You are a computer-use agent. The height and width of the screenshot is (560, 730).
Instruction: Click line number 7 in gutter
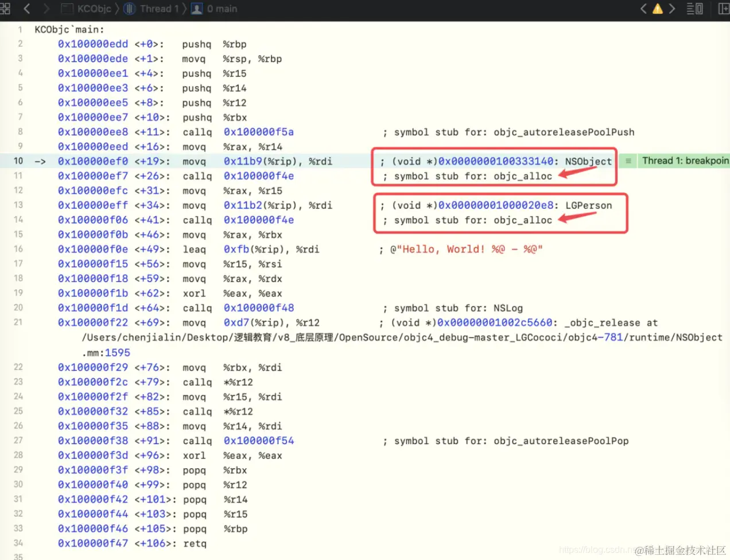click(x=20, y=117)
